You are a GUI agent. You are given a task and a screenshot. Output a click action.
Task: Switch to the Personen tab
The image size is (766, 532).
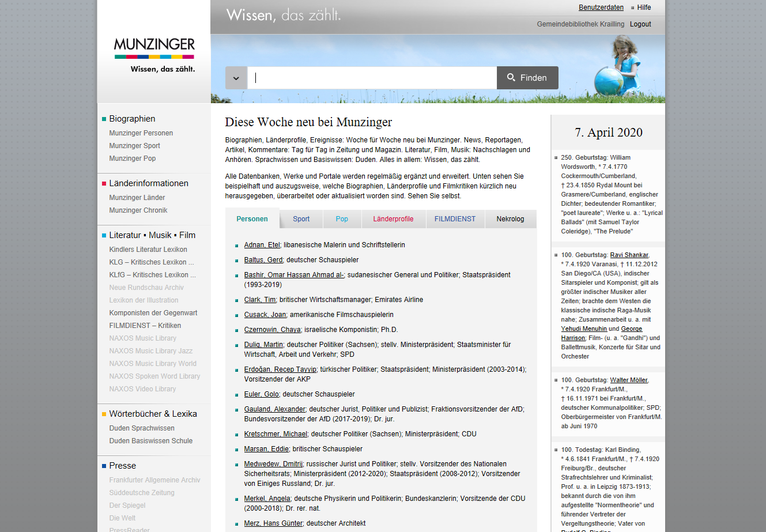tap(252, 219)
